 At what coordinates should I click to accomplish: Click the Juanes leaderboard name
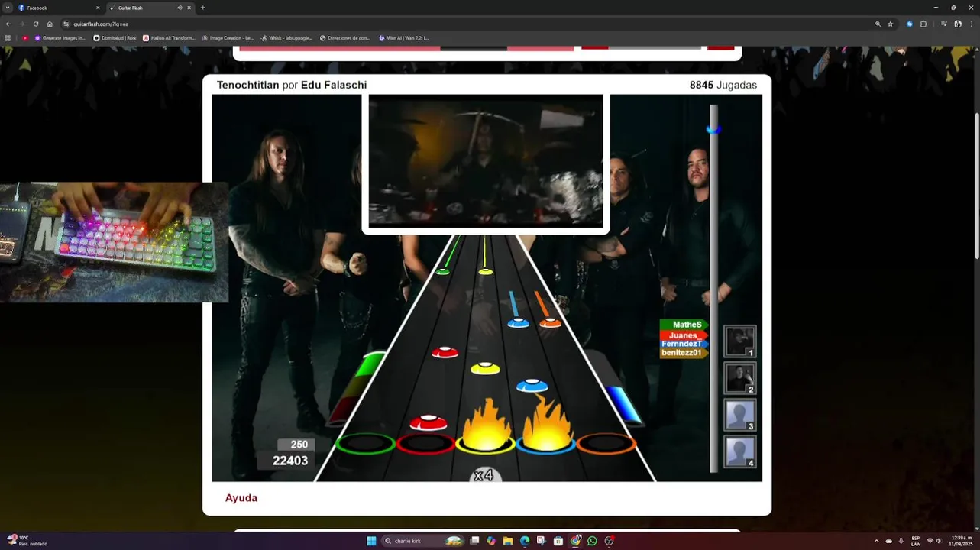click(684, 335)
